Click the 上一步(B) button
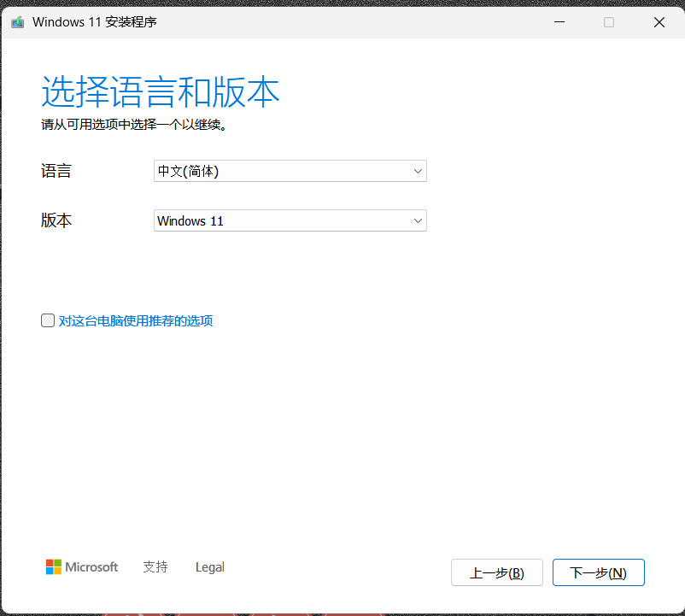Screen dimensions: 685x616 pyautogui.click(x=497, y=572)
